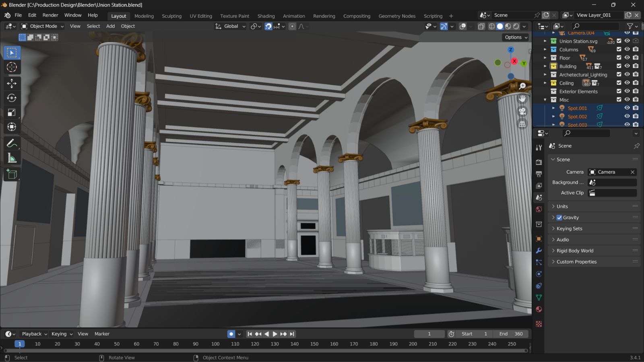Screen dimensions: 644x362
Task: Clear the scene Camera field
Action: [632, 172]
